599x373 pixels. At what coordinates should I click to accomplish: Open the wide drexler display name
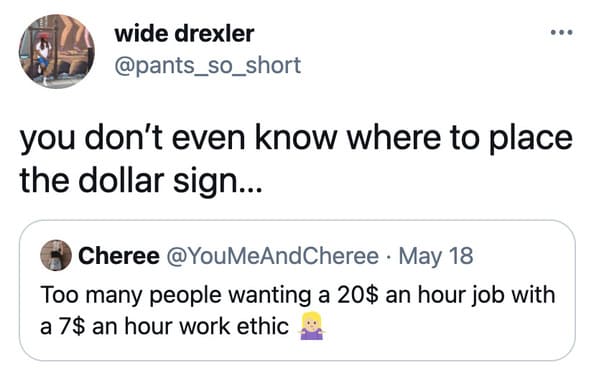tap(184, 34)
